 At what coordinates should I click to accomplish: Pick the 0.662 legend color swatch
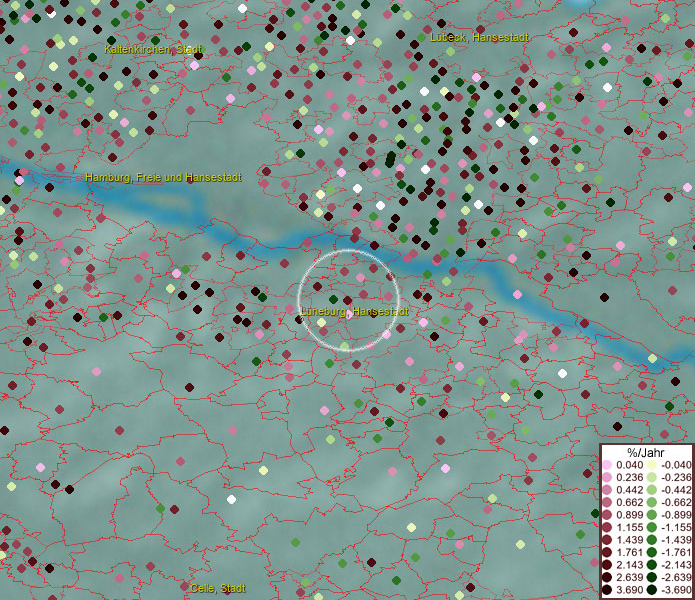[x=607, y=503]
